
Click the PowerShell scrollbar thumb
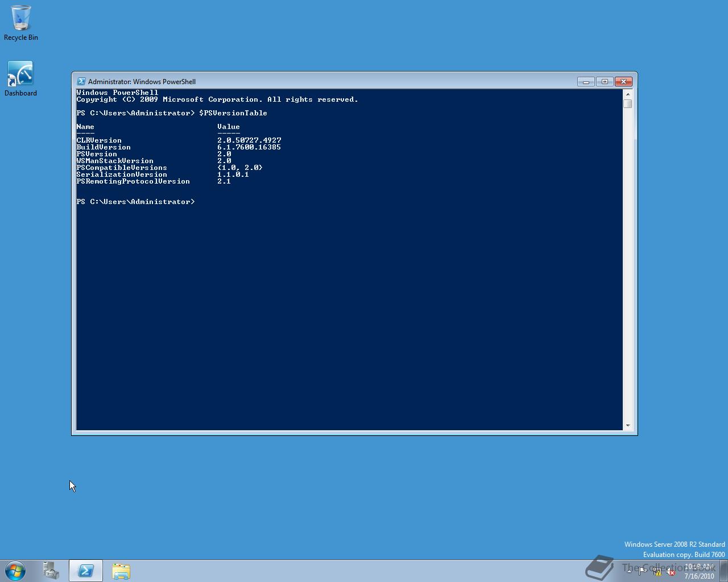coord(628,103)
